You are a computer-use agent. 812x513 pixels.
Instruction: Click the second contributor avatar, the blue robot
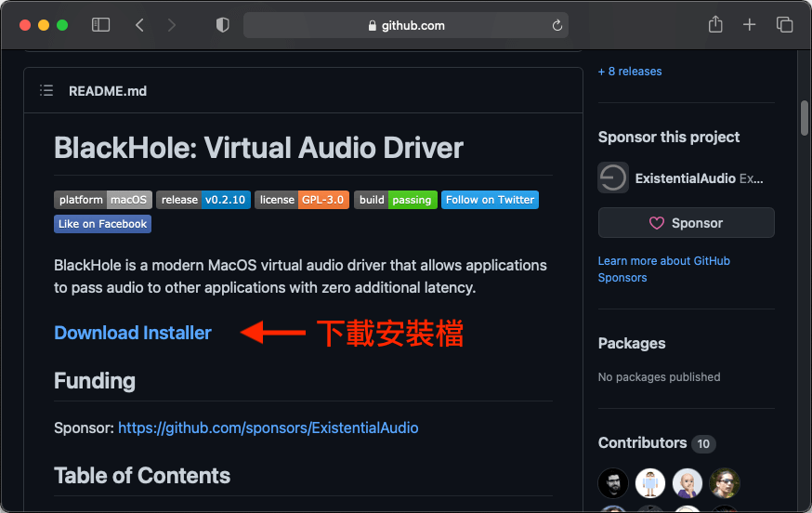tap(650, 483)
